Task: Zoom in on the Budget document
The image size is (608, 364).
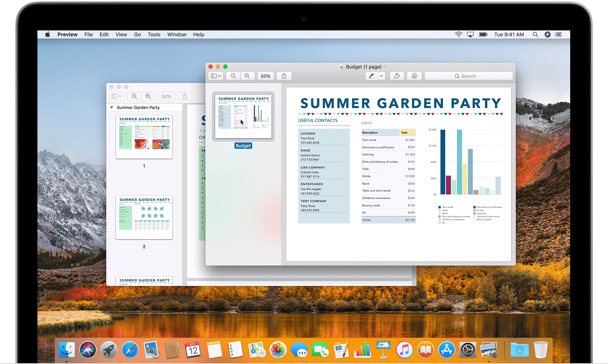Action: coord(247,76)
